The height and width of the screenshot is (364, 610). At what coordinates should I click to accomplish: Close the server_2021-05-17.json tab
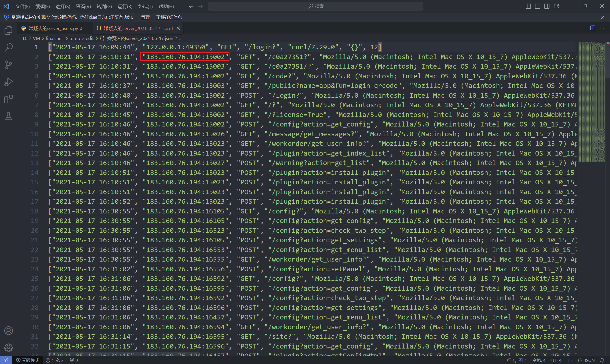click(178, 28)
